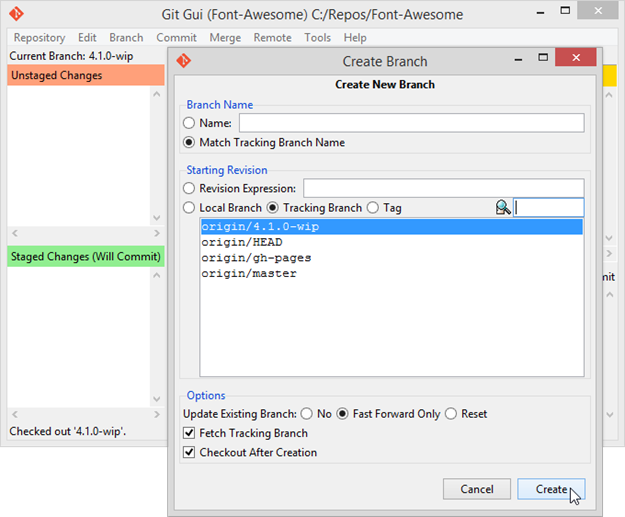Screen dimensions: 625x517
Task: Close the Create Branch dialog
Action: (576, 57)
